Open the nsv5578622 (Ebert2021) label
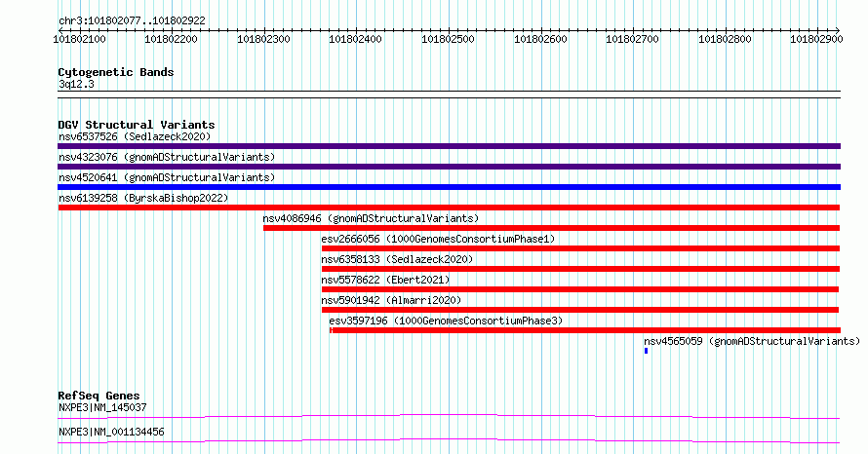 coord(386,280)
